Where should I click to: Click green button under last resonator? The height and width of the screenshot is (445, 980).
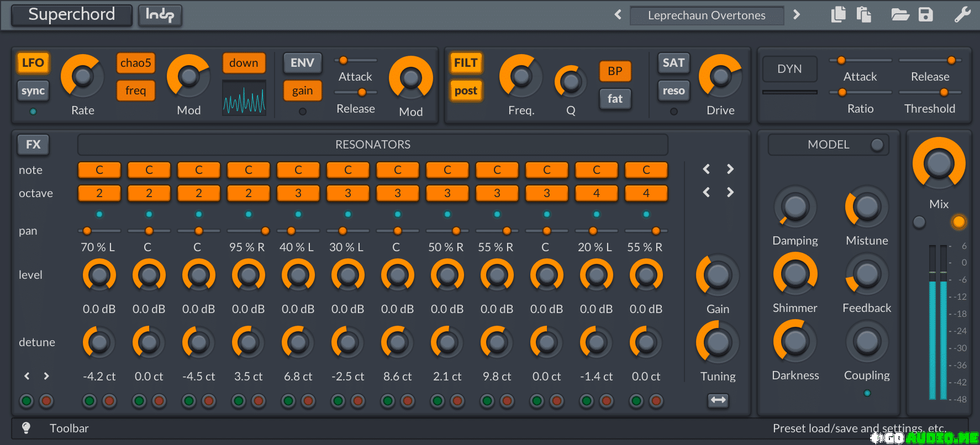[636, 401]
